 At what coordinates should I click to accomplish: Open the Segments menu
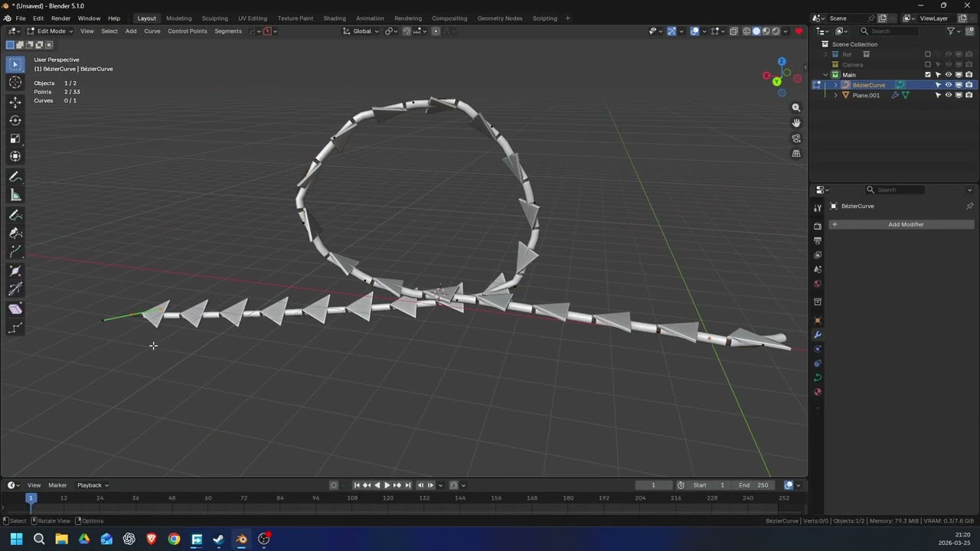pos(228,31)
